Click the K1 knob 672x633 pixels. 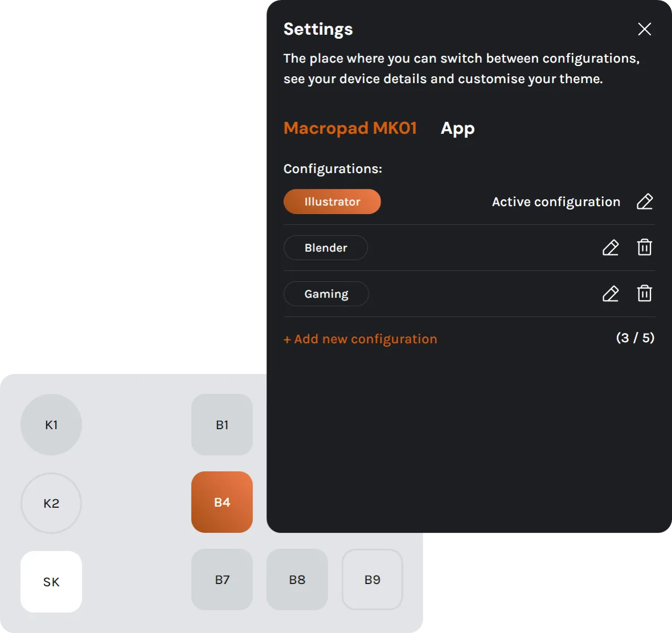[51, 425]
